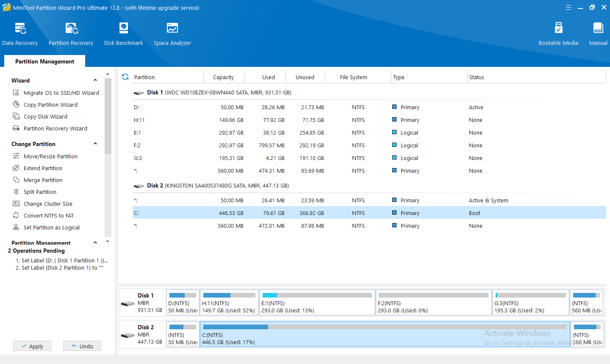
Task: Click sidebar scroll-up arrow
Action: pyautogui.click(x=108, y=74)
